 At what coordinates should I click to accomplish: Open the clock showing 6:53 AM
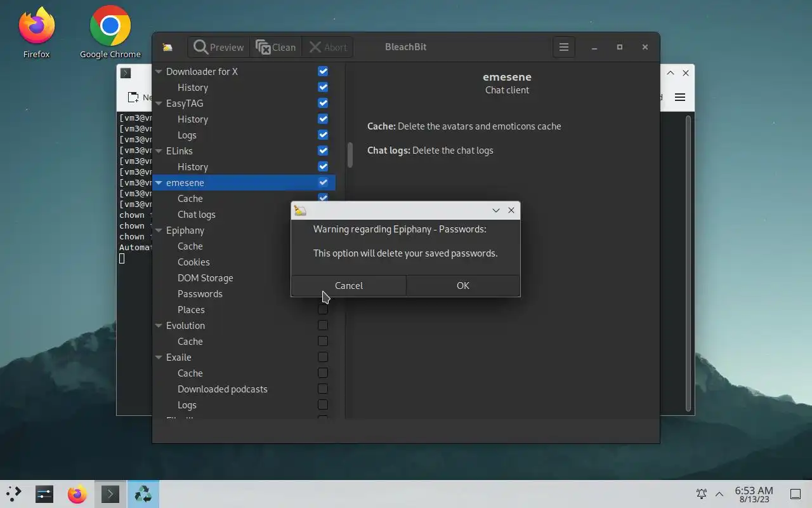(x=754, y=494)
